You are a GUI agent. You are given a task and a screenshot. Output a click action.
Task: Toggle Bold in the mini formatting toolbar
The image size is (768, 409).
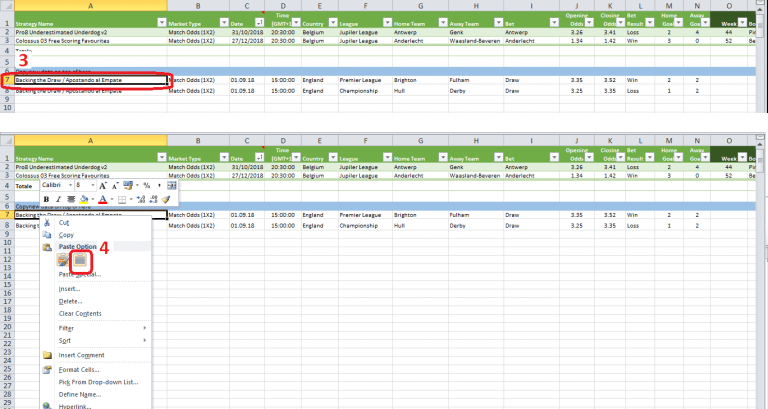(x=46, y=199)
